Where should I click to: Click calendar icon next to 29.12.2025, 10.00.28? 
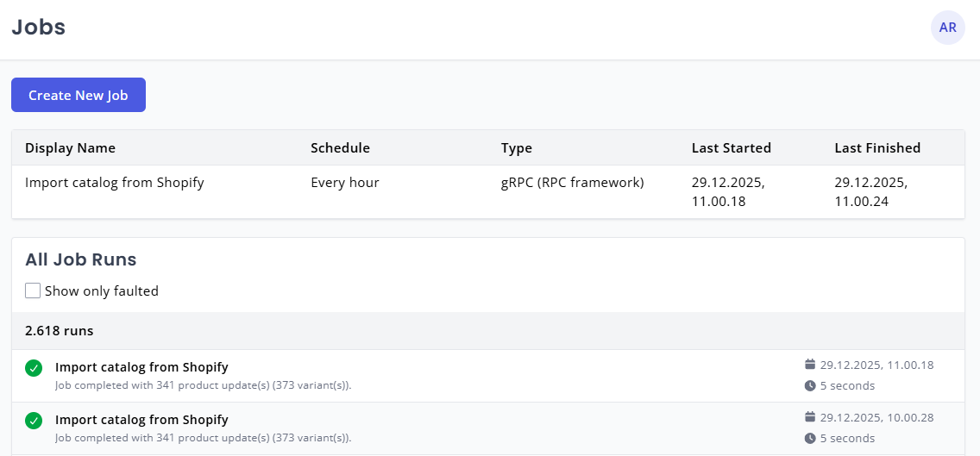809,417
